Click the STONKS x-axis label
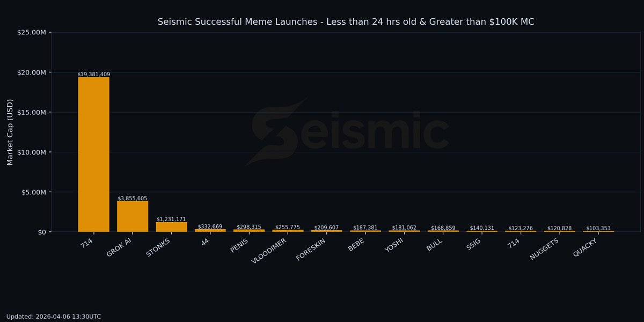Viewport: 644px width, 322px height. click(x=158, y=247)
